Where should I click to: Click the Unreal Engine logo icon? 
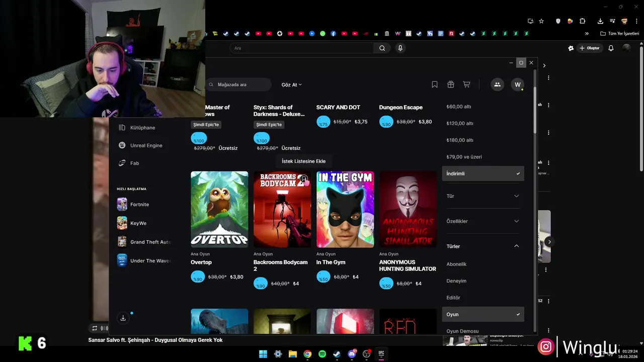[x=122, y=145]
